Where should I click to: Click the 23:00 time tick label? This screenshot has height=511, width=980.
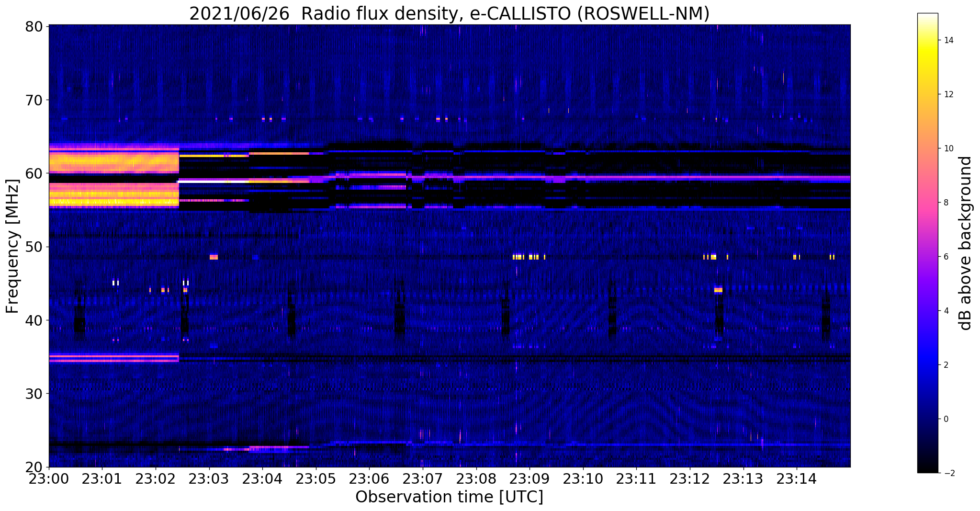[49, 479]
